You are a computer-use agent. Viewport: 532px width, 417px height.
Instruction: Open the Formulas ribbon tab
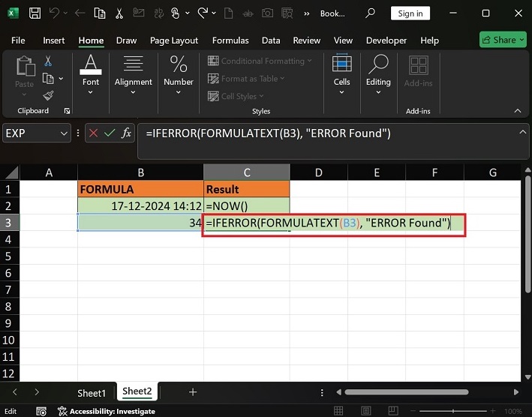pos(230,40)
